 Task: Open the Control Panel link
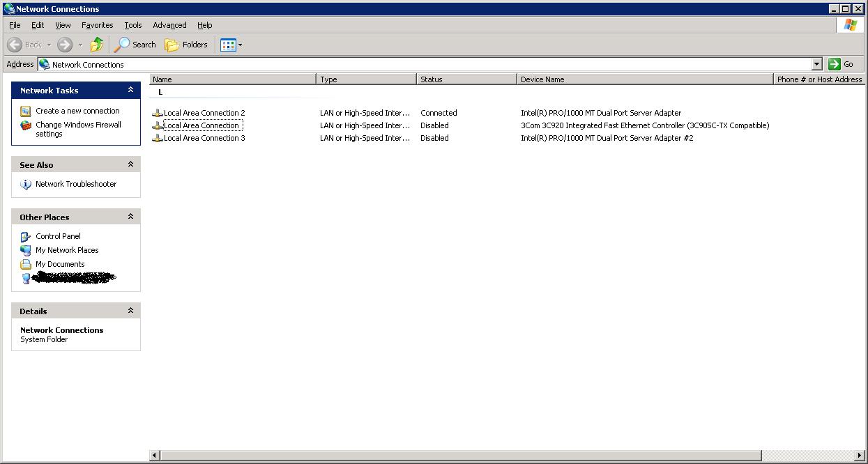pos(58,236)
